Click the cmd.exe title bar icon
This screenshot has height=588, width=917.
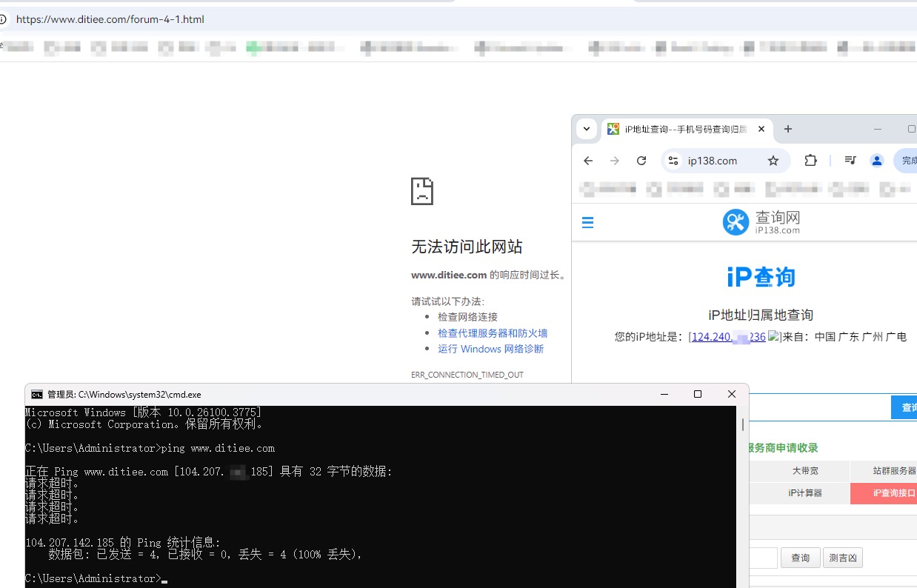click(38, 393)
